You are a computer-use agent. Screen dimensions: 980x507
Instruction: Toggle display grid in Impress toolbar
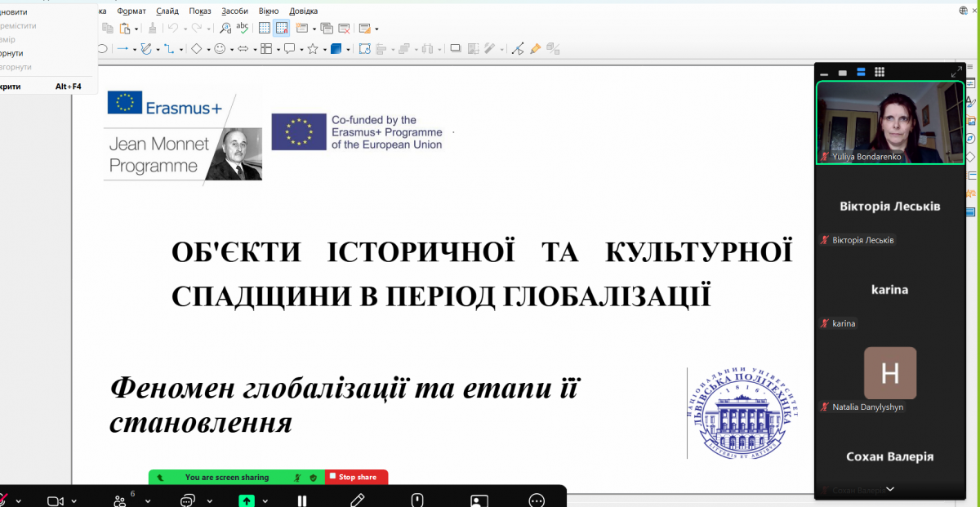pos(265,29)
